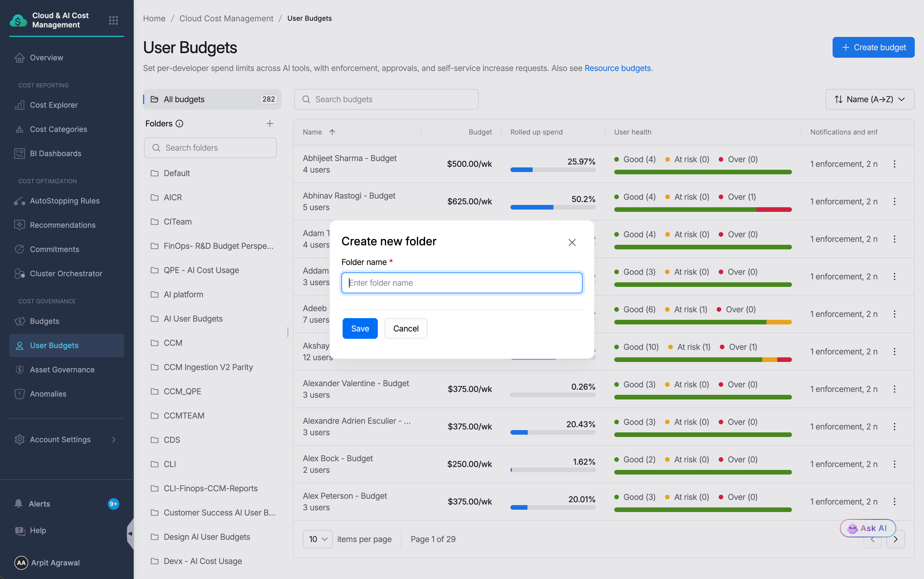Go to Recommendations
This screenshot has width=924, height=579.
pos(63,225)
